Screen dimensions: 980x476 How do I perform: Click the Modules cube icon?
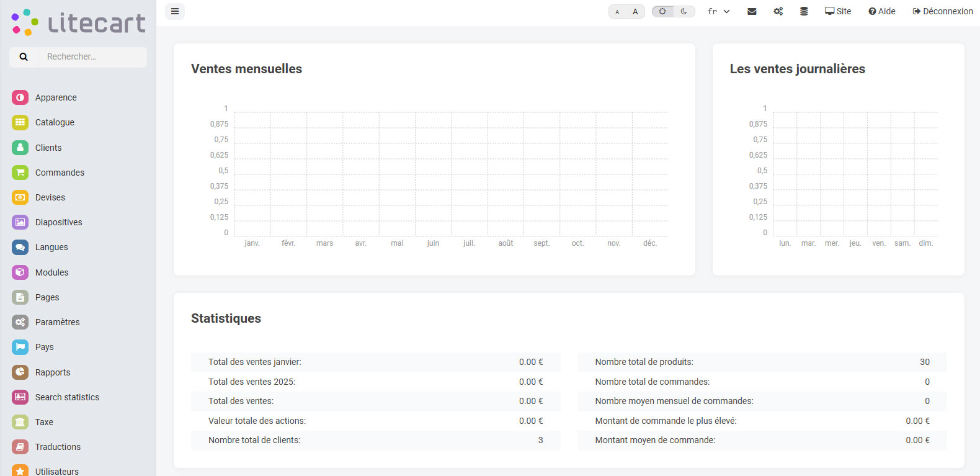pyautogui.click(x=20, y=272)
